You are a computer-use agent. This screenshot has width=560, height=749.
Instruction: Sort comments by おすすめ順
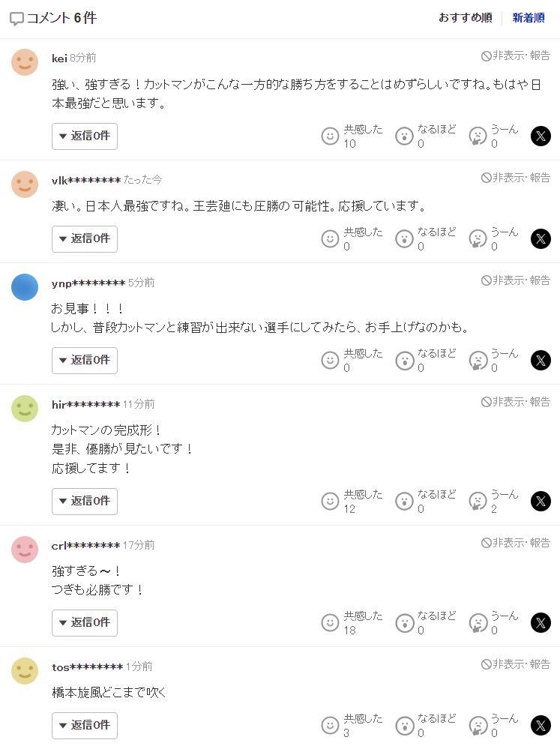(x=465, y=18)
